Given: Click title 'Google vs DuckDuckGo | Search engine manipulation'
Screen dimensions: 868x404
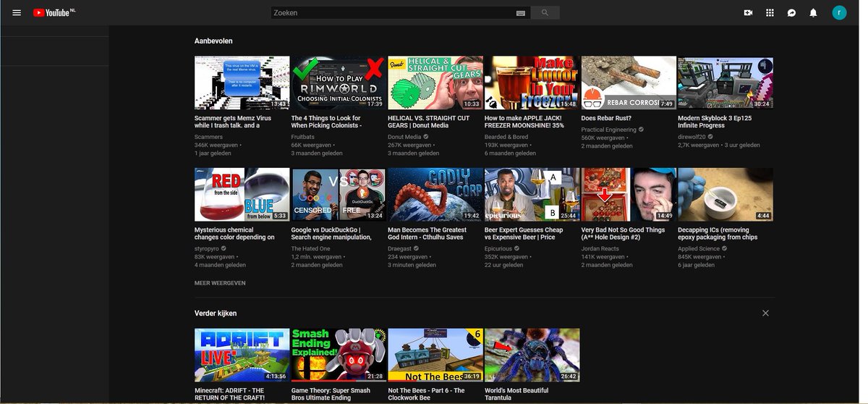Looking at the screenshot, I should 331,233.
